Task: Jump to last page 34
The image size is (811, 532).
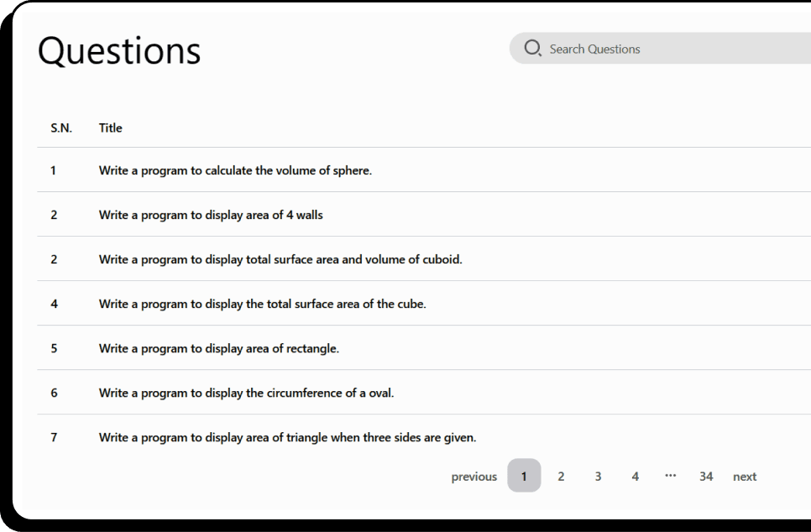Action: [706, 476]
